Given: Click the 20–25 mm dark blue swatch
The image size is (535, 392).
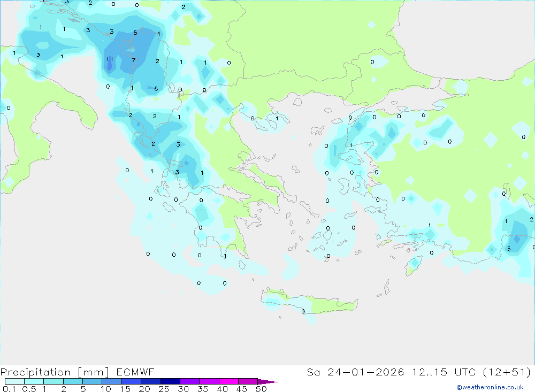Looking at the screenshot, I should pos(150,381).
